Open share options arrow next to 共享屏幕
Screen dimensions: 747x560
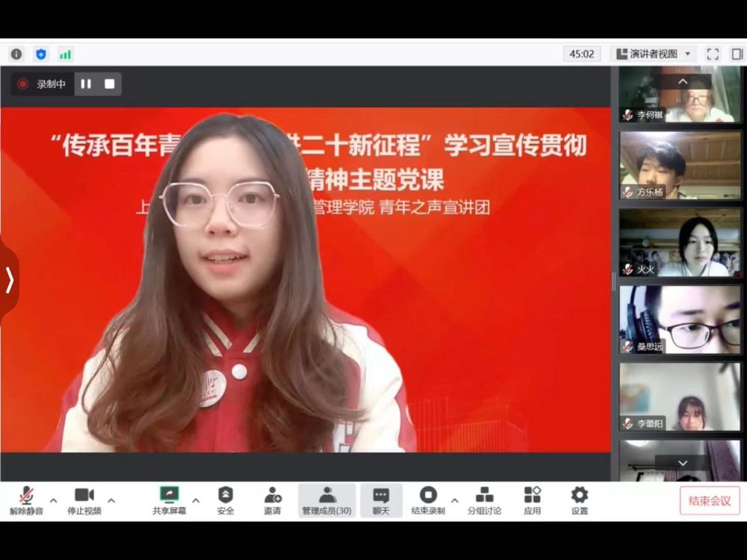pos(196,500)
